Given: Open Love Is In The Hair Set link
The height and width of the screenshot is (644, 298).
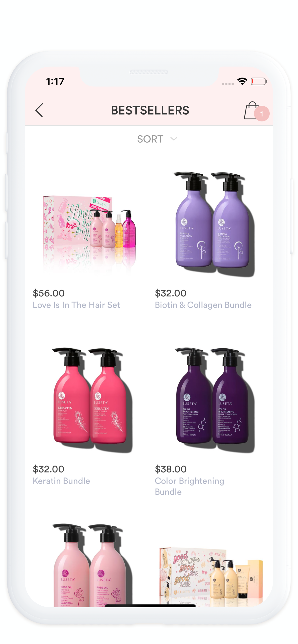Looking at the screenshot, I should (76, 305).
